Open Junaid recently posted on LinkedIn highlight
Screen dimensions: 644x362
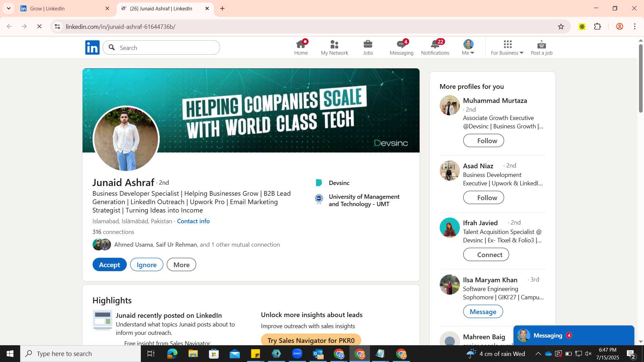pos(169,315)
